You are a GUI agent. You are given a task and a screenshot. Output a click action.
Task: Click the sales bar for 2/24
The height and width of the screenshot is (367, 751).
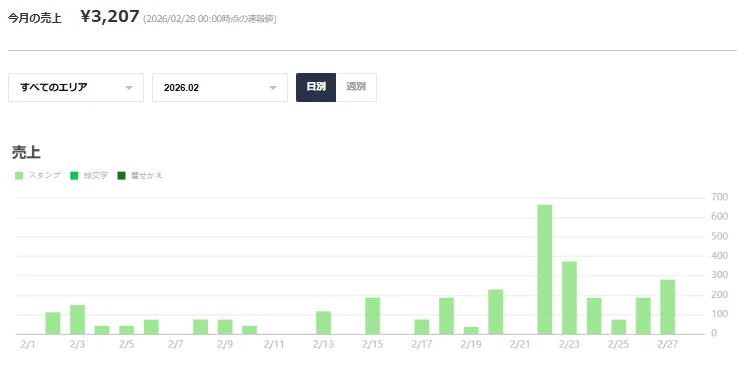coord(594,316)
